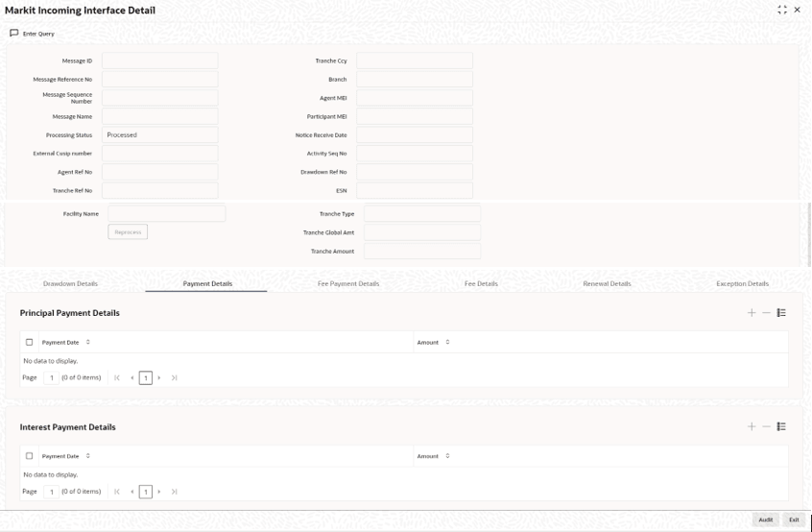
Task: Select page 1 button in Interest Payment pagination
Action: click(x=146, y=492)
